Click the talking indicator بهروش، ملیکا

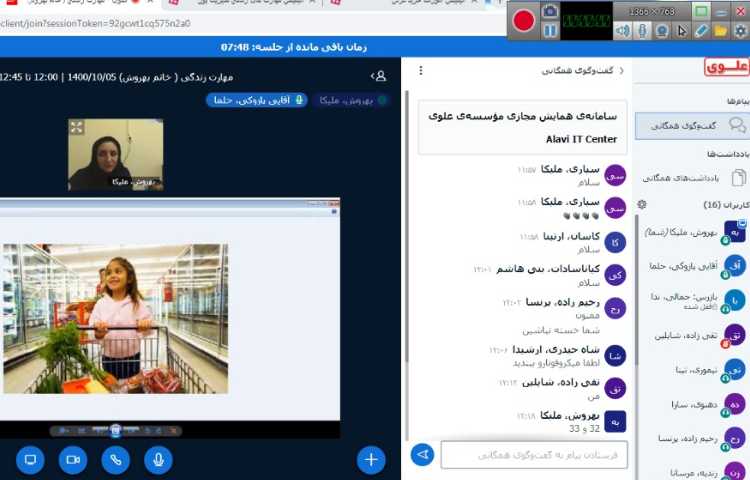coord(351,100)
